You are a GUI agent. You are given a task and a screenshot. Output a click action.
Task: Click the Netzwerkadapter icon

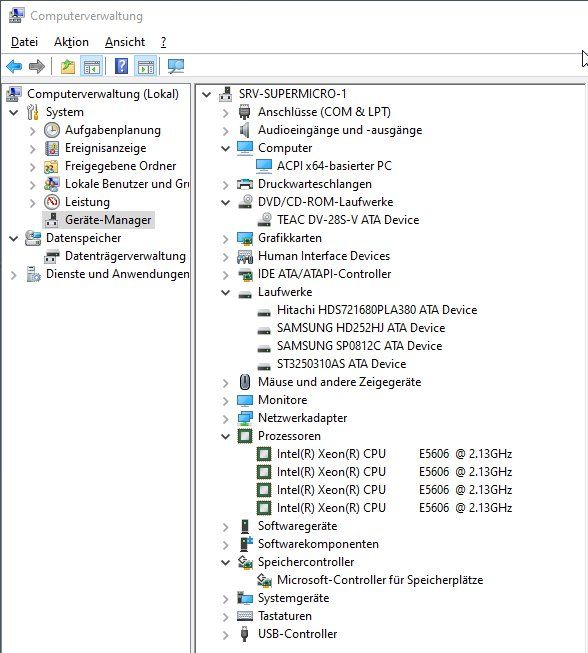point(245,418)
